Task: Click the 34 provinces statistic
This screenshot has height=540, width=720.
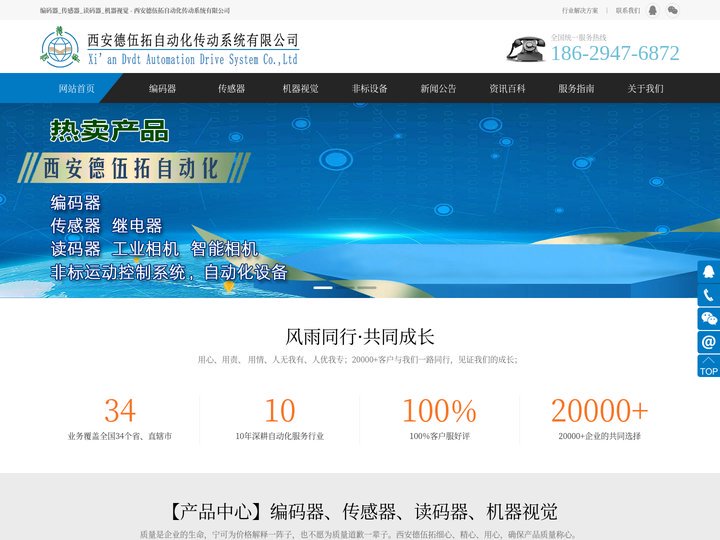Action: (120, 410)
